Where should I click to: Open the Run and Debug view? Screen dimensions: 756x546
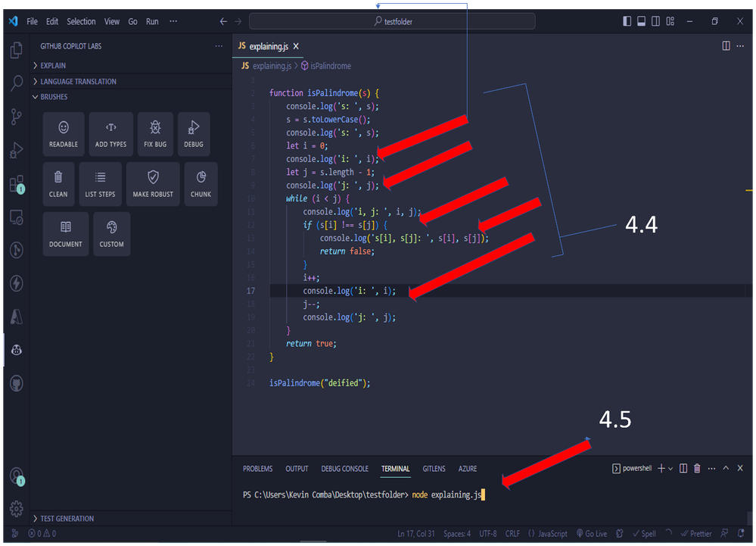coord(17,151)
